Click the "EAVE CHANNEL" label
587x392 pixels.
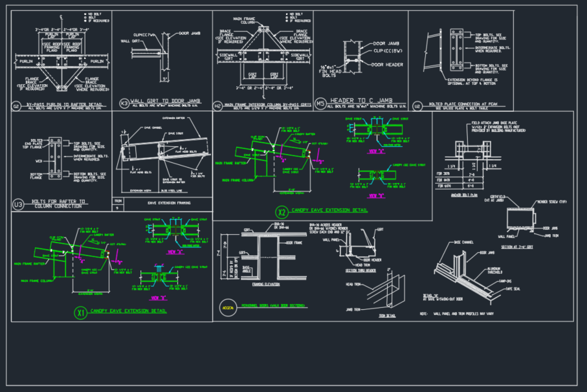tap(153, 127)
